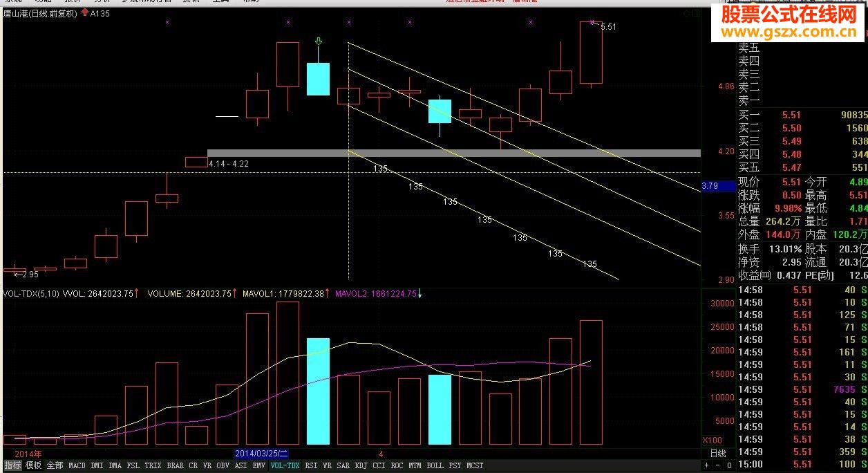Click the 买三 price 5.49
This screenshot has height=473, width=868.
click(x=792, y=142)
